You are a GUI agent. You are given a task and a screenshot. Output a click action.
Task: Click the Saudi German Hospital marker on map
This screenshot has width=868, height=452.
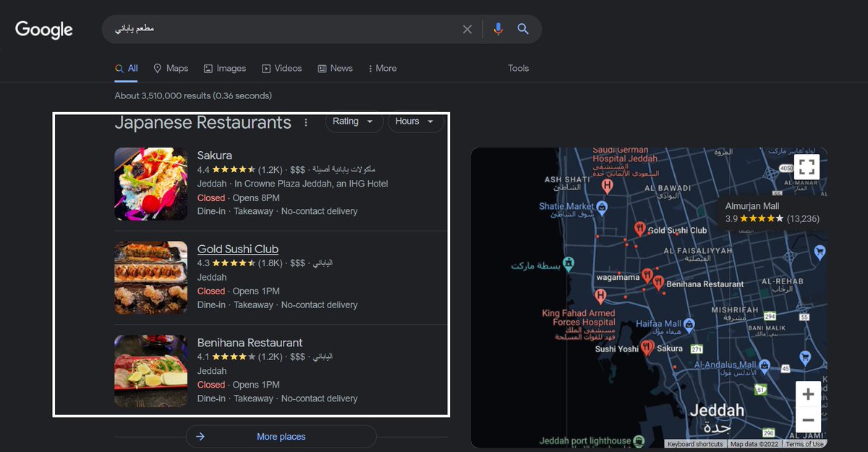click(x=608, y=185)
